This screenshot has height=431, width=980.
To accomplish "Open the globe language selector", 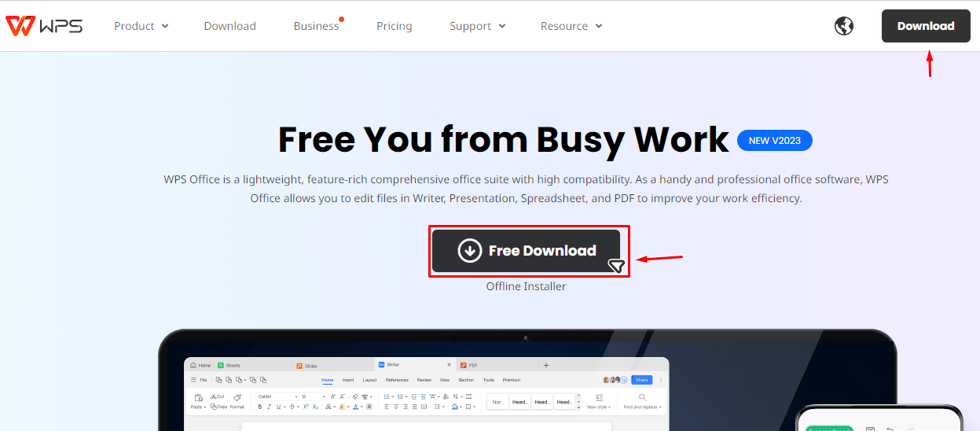I will click(x=844, y=26).
